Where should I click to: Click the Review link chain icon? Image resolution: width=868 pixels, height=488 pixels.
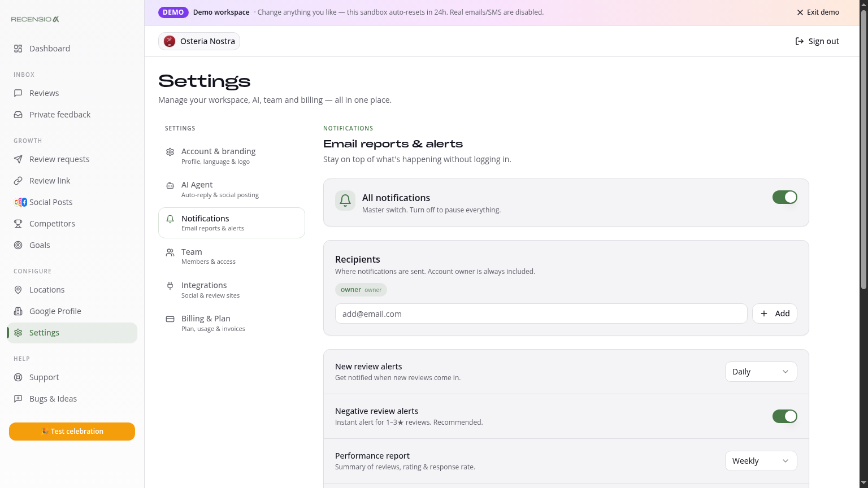(x=18, y=181)
